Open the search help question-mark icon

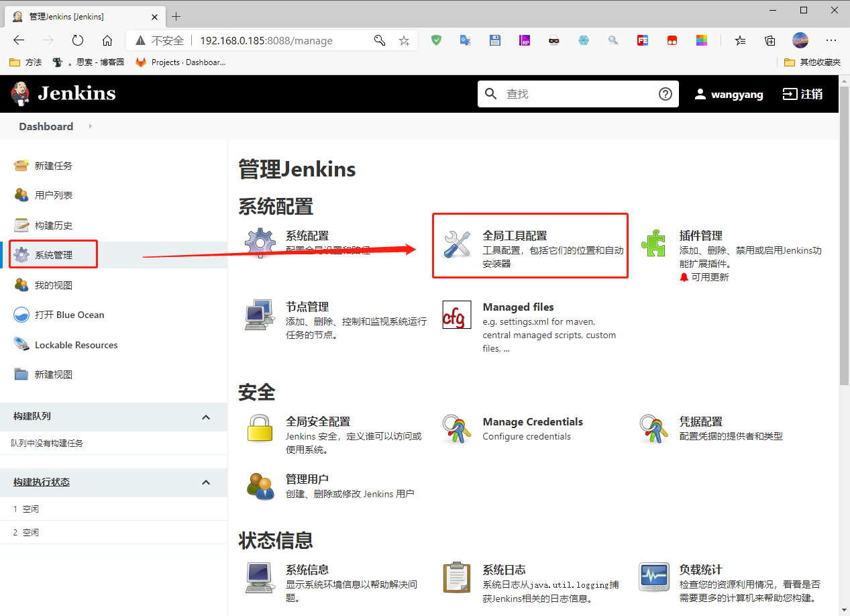(x=665, y=94)
